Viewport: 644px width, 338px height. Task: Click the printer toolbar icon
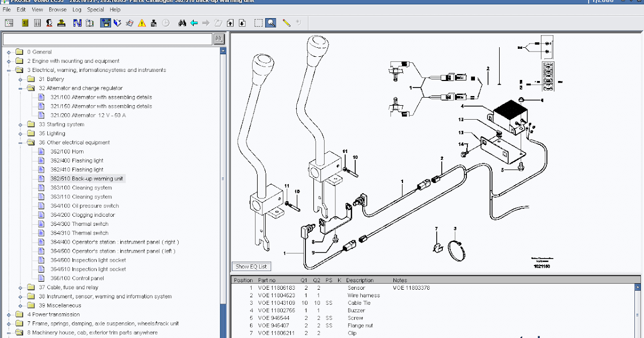coord(61,23)
